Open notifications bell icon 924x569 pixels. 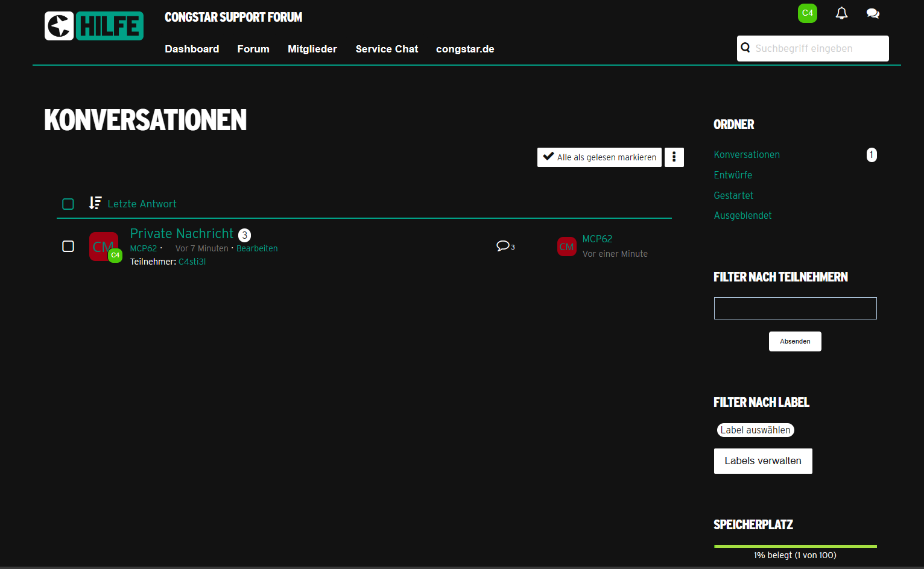(841, 13)
